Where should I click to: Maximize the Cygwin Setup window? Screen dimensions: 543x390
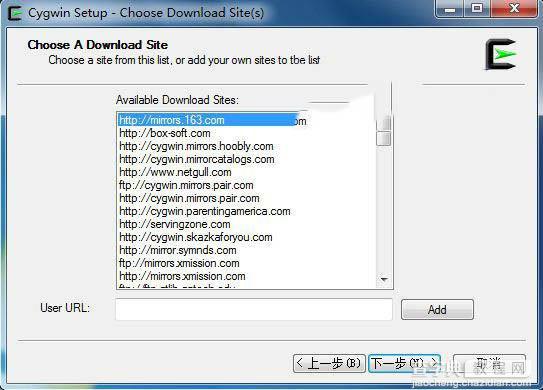[x=477, y=8]
